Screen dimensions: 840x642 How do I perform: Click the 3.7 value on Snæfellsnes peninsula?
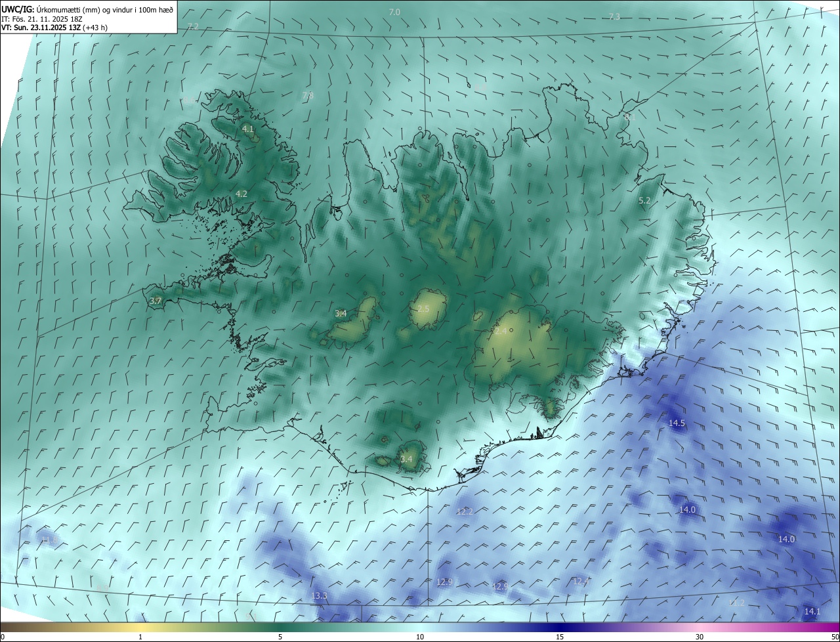click(156, 301)
